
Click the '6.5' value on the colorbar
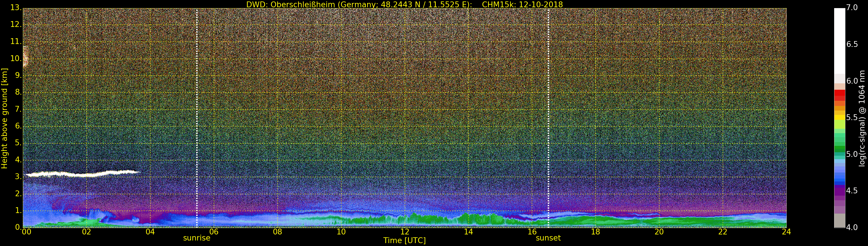click(x=852, y=44)
